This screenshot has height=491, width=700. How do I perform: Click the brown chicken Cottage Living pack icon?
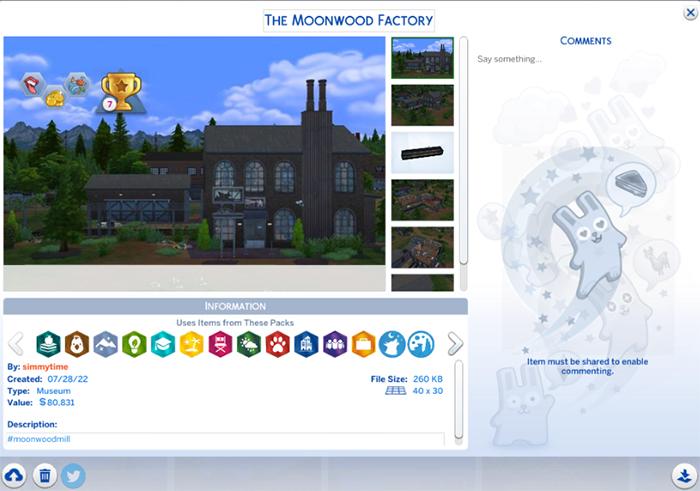[x=77, y=344]
